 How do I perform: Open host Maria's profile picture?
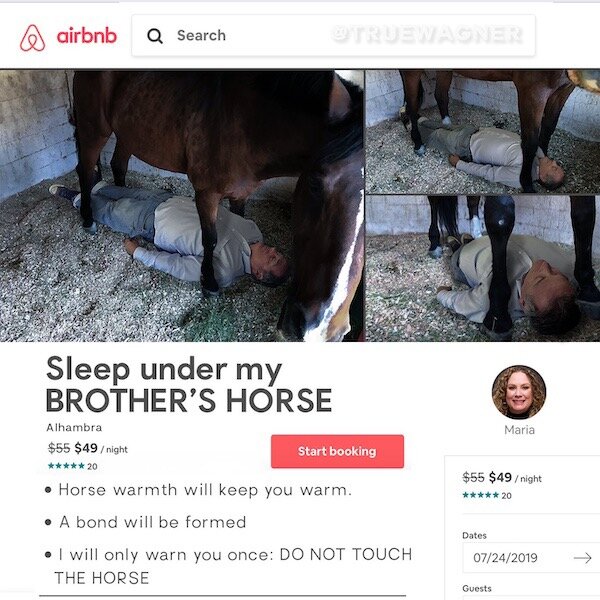(519, 392)
